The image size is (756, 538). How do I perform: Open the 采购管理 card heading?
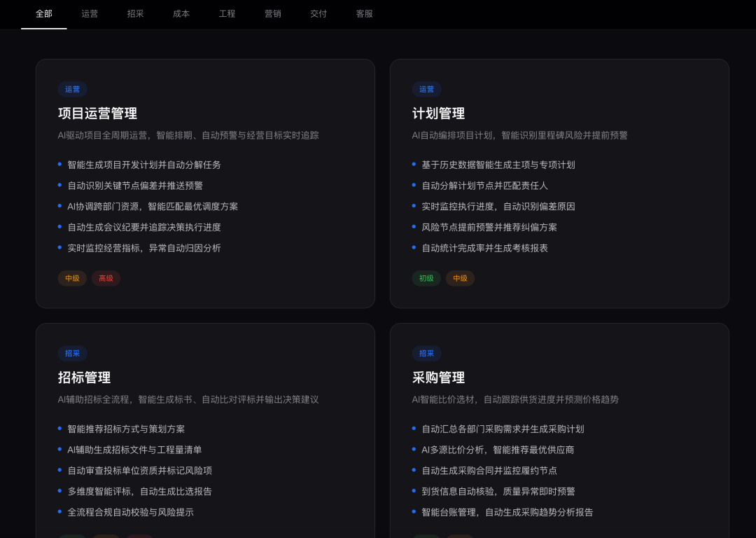click(x=438, y=378)
